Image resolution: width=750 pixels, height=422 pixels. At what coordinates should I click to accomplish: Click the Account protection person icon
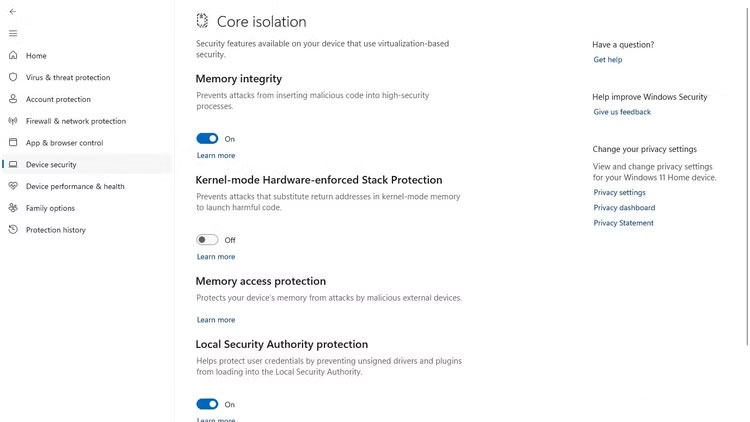pos(13,99)
